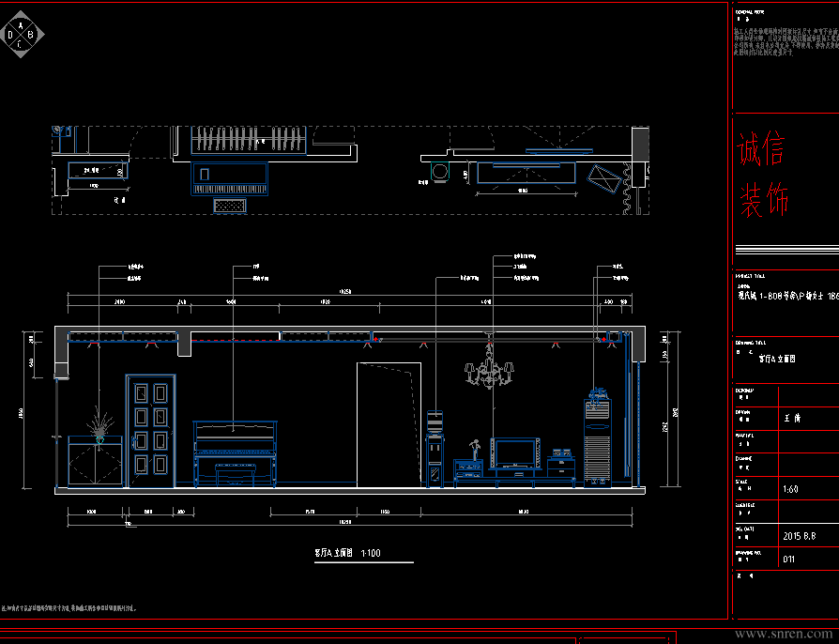
Task: Click the www.snren.com watermark link
Action: tap(784, 634)
